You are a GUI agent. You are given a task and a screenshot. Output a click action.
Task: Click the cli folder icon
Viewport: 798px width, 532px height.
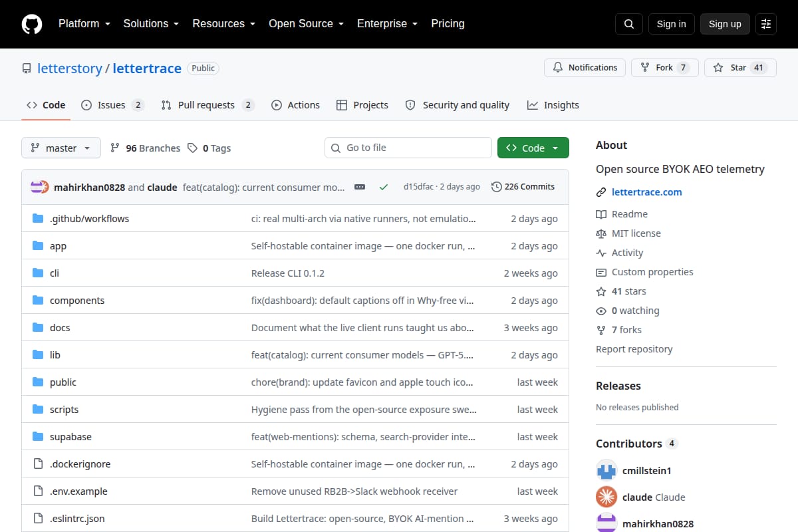38,273
